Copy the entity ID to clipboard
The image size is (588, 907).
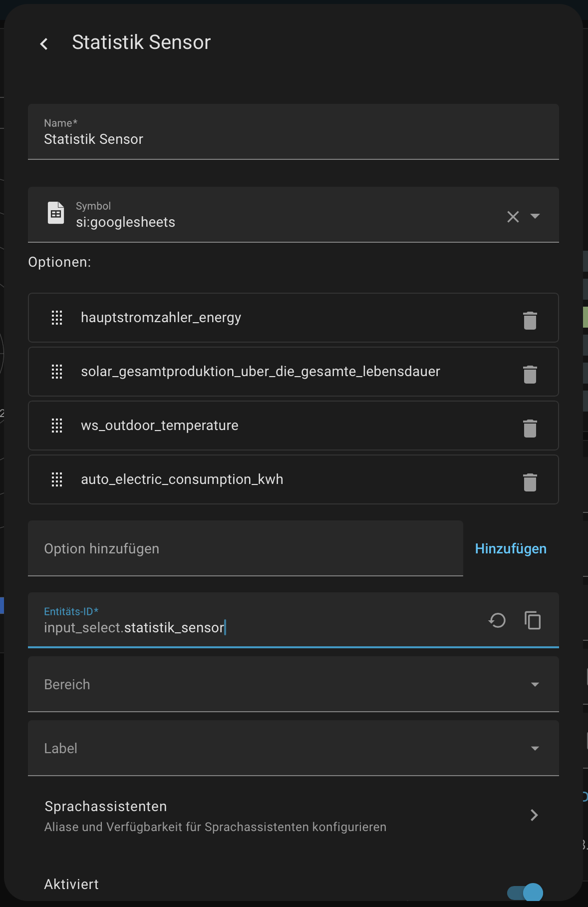[533, 620]
